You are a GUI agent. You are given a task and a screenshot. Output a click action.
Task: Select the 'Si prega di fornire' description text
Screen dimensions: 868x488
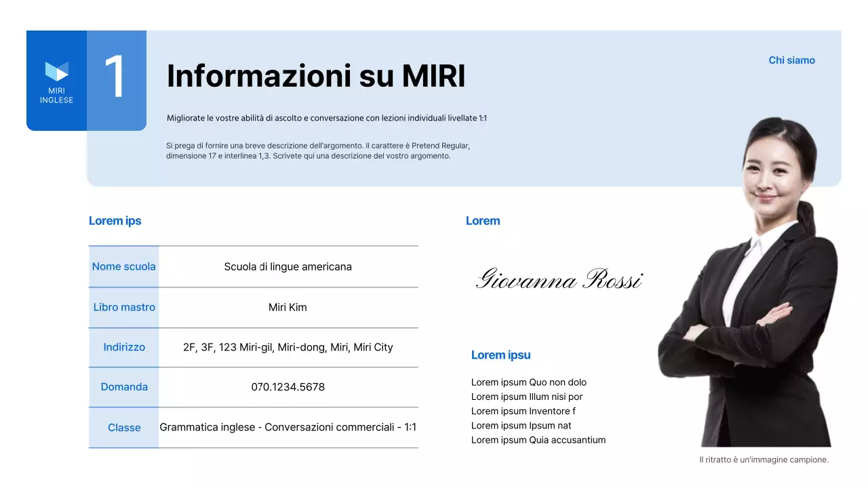[317, 150]
